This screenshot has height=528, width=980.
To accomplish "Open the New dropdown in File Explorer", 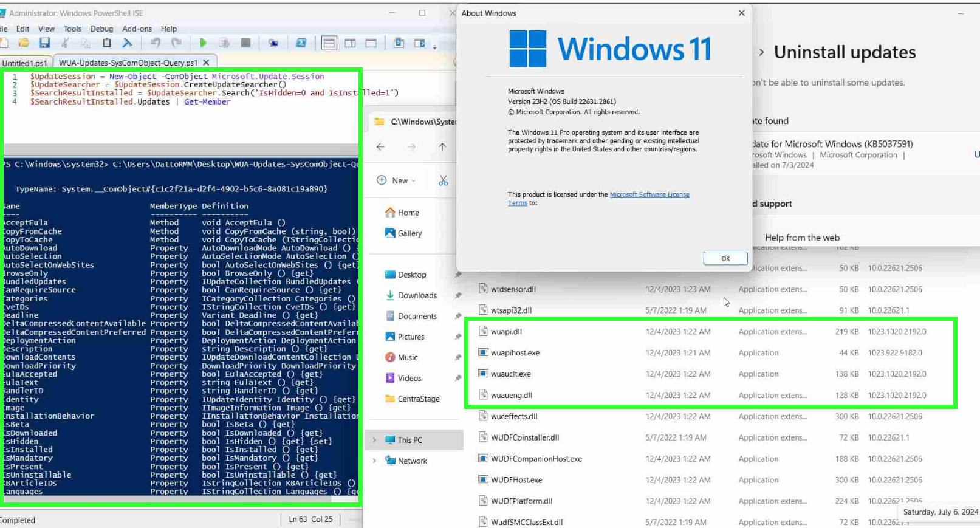I will pyautogui.click(x=397, y=180).
